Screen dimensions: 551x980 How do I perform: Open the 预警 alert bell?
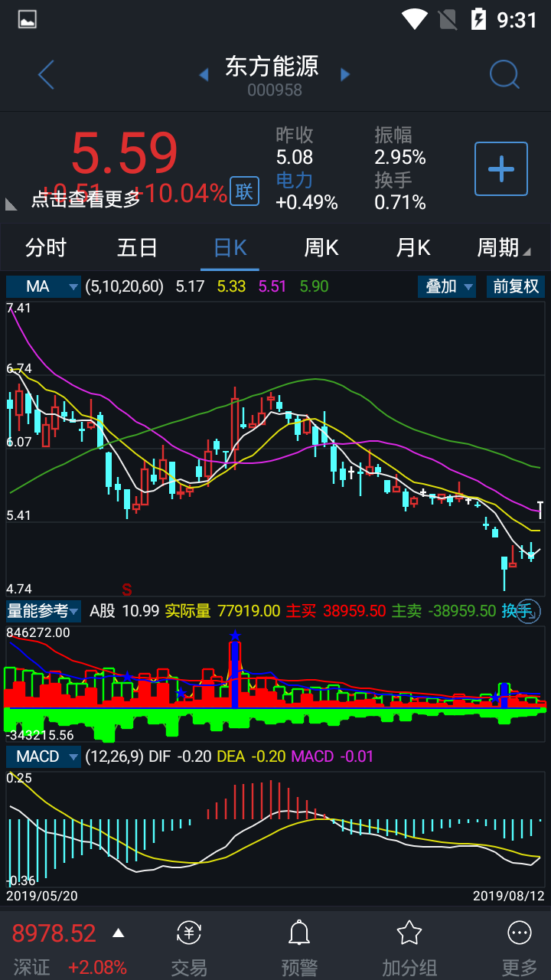[x=298, y=933]
